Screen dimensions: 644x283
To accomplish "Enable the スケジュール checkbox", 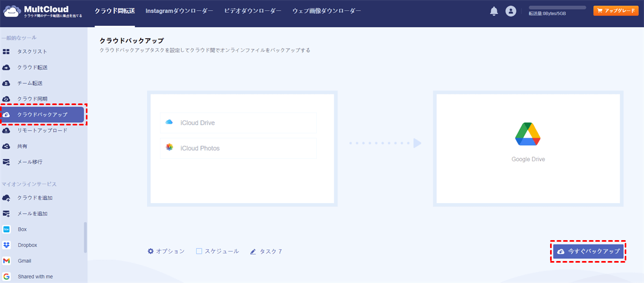I will [199, 251].
